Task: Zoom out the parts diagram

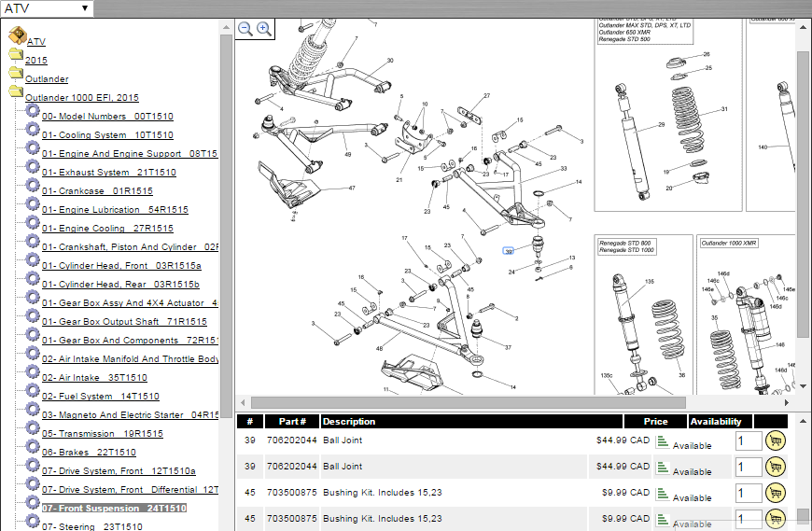Action: pos(245,29)
